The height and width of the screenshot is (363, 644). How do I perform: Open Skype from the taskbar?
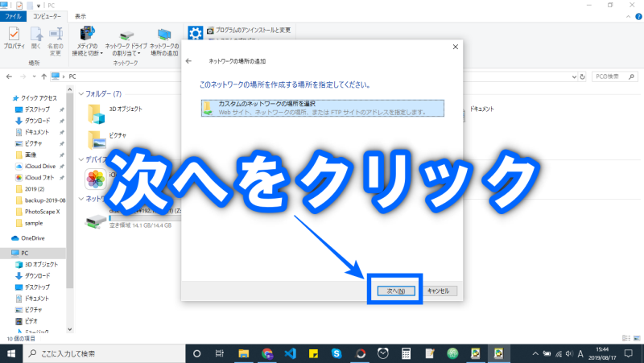coord(336,353)
